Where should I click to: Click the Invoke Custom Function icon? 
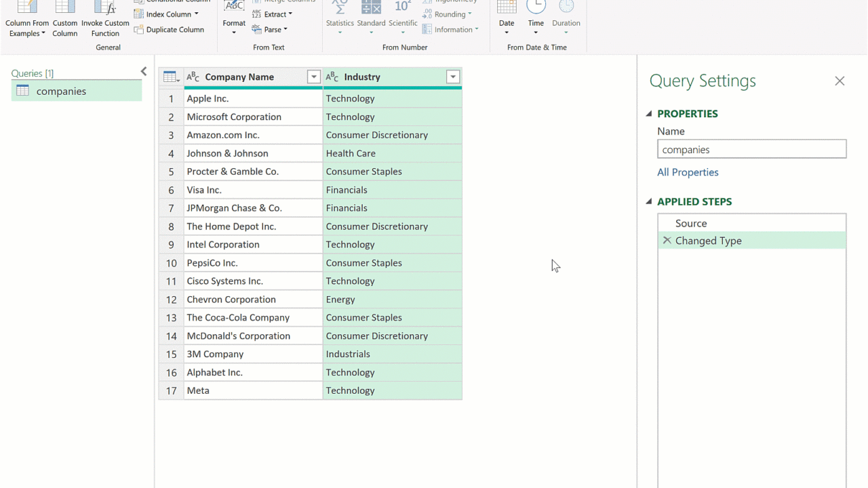click(x=105, y=8)
